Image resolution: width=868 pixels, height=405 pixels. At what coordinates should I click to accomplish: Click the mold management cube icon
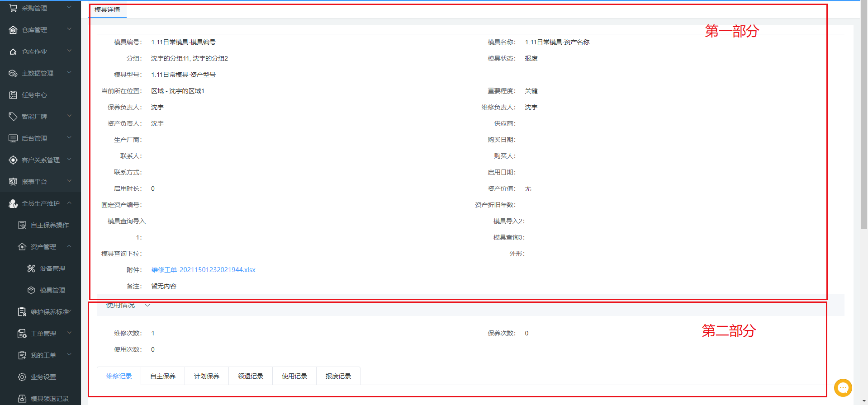click(x=31, y=290)
